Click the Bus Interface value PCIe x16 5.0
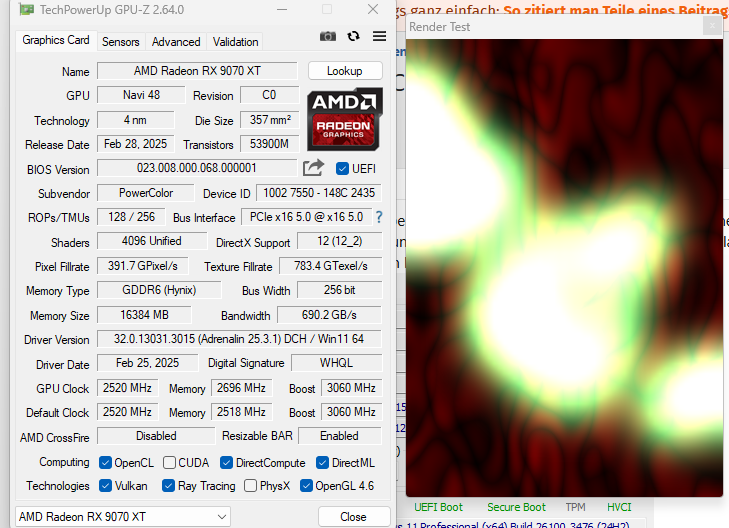The height and width of the screenshot is (528, 729). [306, 217]
